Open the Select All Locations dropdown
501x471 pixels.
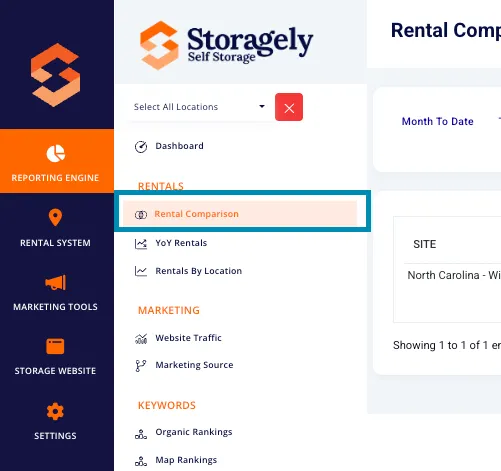coord(199,107)
